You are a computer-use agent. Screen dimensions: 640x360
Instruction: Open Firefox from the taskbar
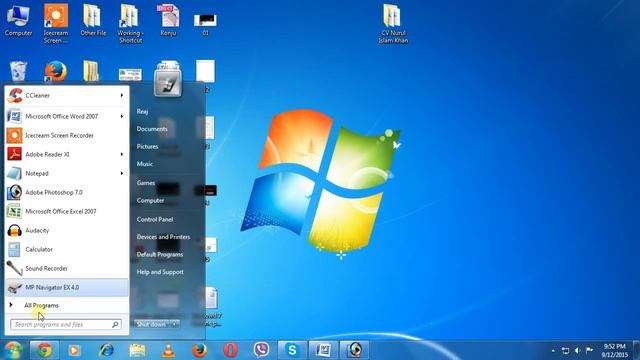point(199,350)
